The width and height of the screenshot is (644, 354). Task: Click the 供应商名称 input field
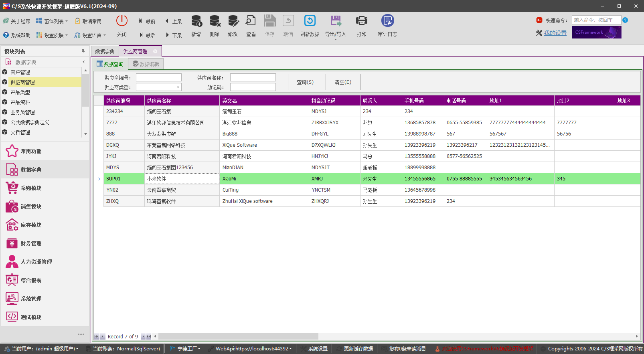pyautogui.click(x=253, y=77)
